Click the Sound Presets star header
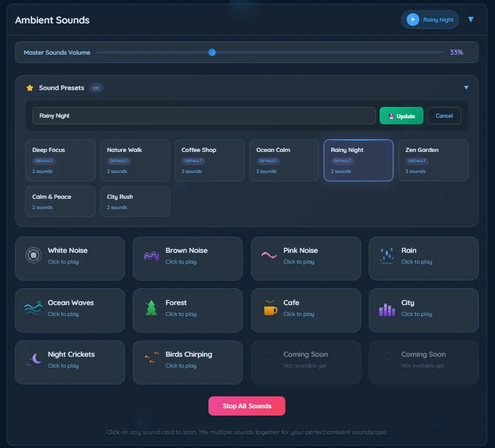 30,88
